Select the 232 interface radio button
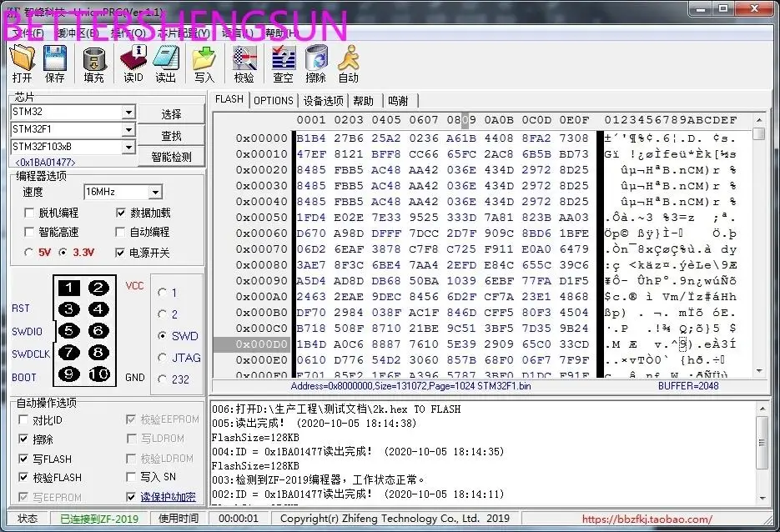780x532 pixels. click(x=162, y=379)
